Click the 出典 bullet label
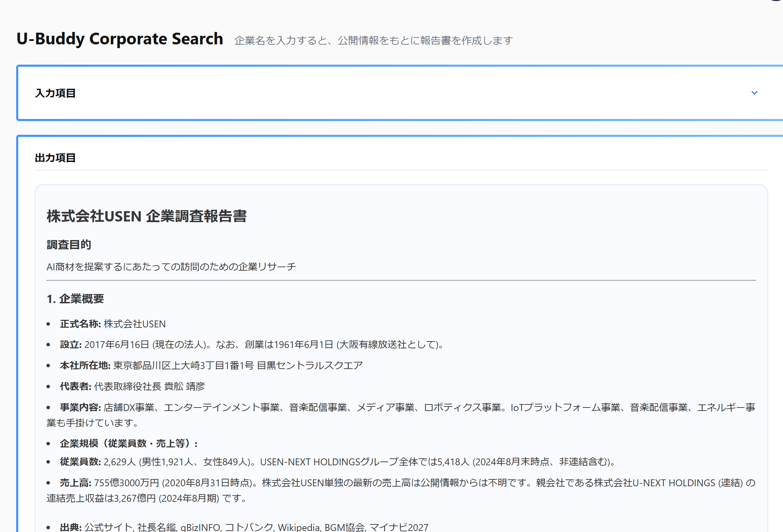The image size is (783, 532). [71, 527]
